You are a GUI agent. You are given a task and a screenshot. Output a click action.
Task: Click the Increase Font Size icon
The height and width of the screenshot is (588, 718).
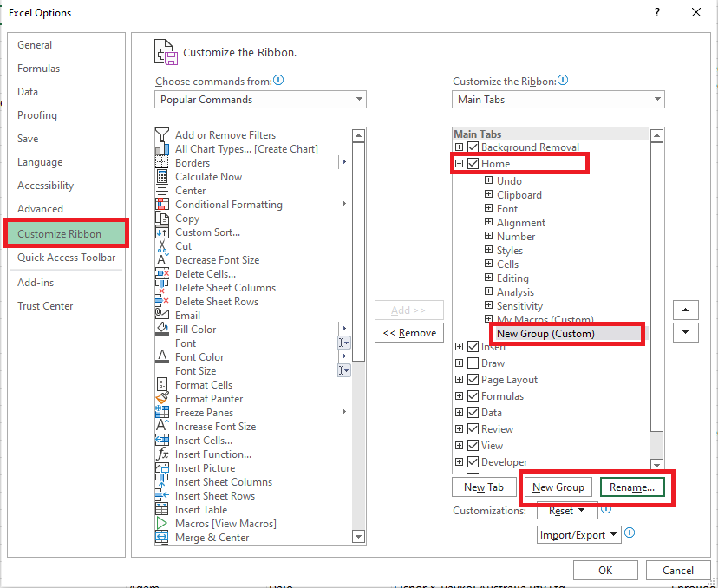coord(162,427)
